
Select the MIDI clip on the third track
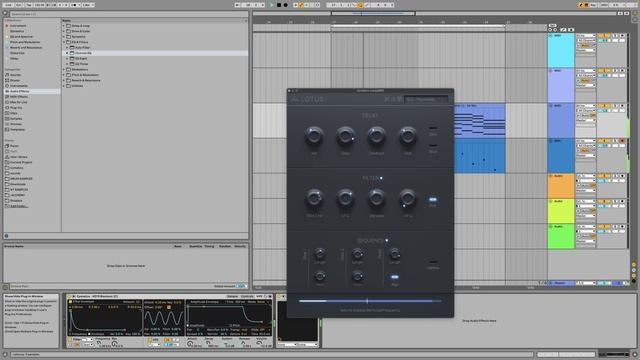pos(480,120)
